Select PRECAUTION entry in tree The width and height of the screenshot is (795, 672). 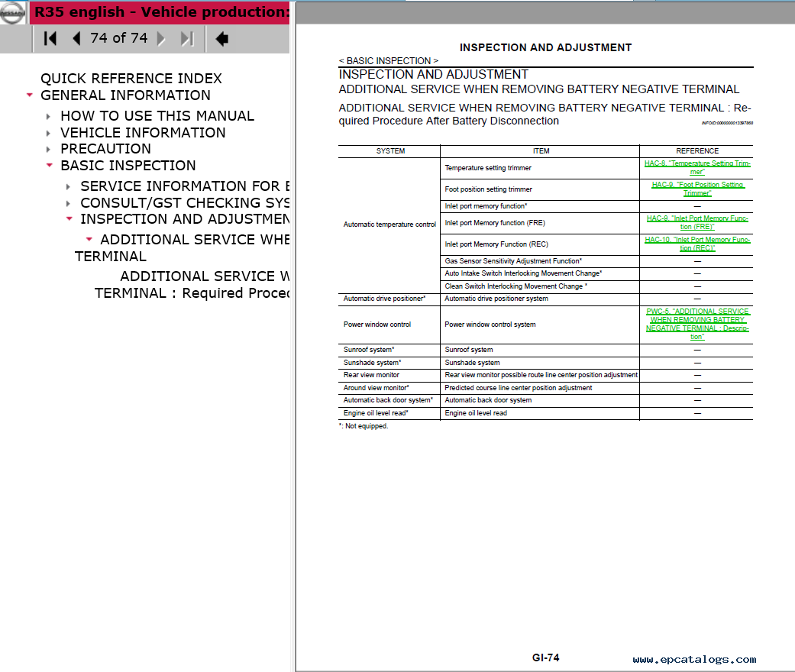click(105, 149)
